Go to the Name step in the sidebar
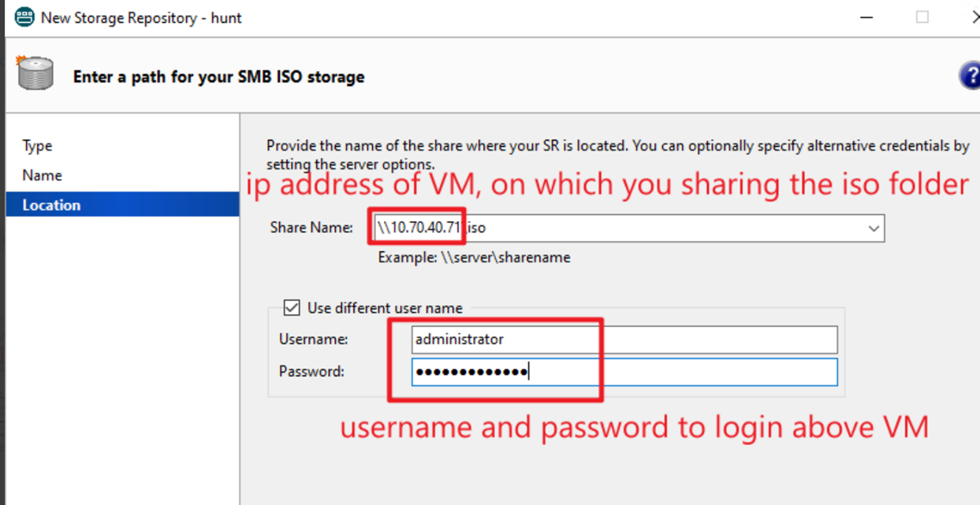 [x=42, y=176]
